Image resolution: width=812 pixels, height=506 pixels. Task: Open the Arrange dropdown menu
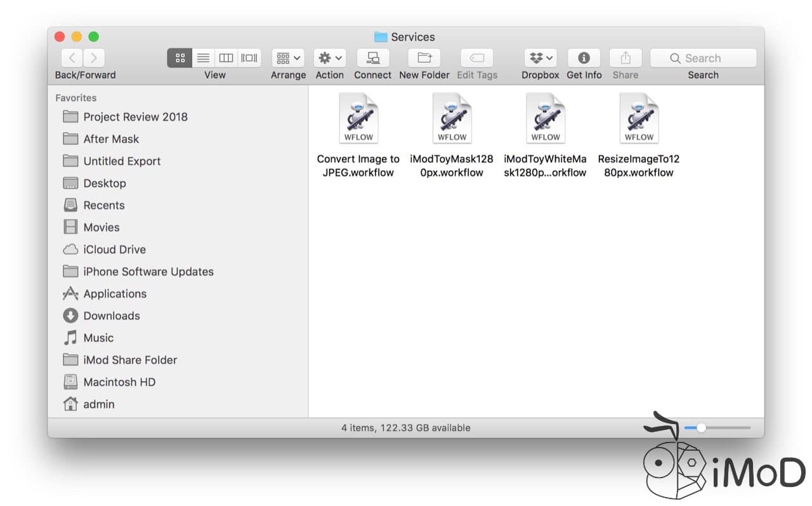(x=287, y=57)
